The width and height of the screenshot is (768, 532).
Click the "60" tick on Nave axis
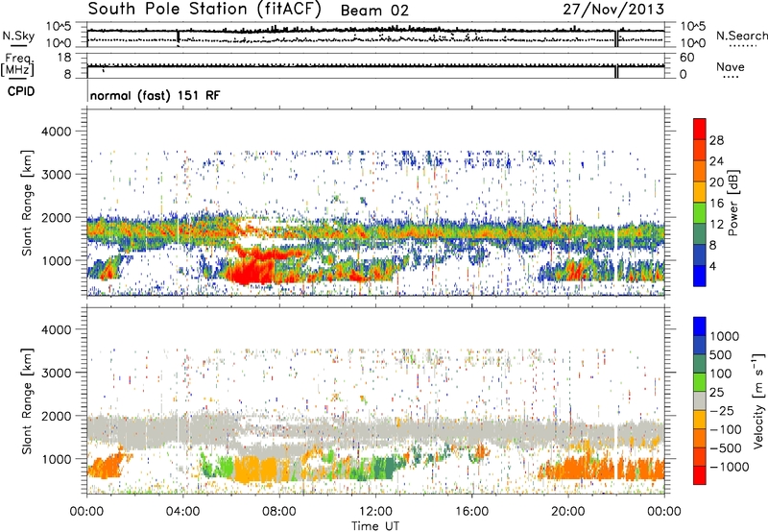click(686, 58)
